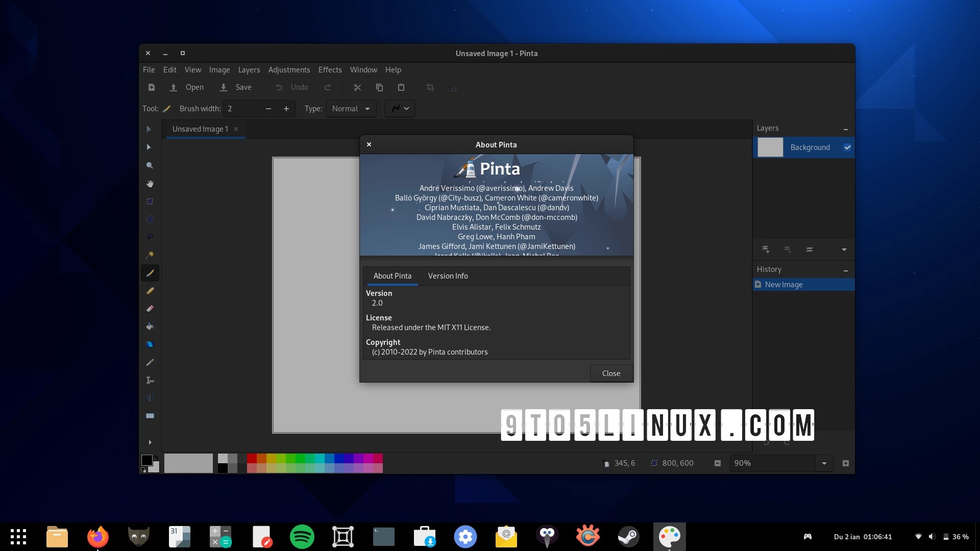Select the Gradient tool
980x551 pixels.
150,344
